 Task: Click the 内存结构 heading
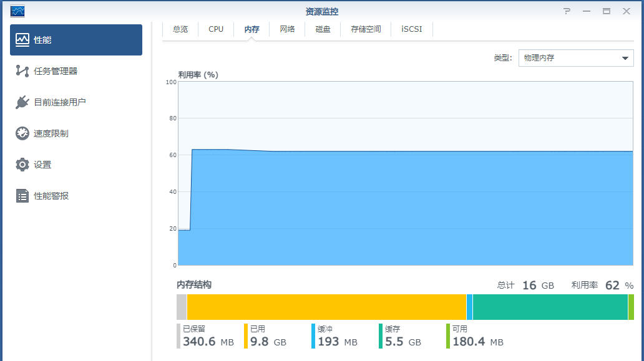point(194,285)
